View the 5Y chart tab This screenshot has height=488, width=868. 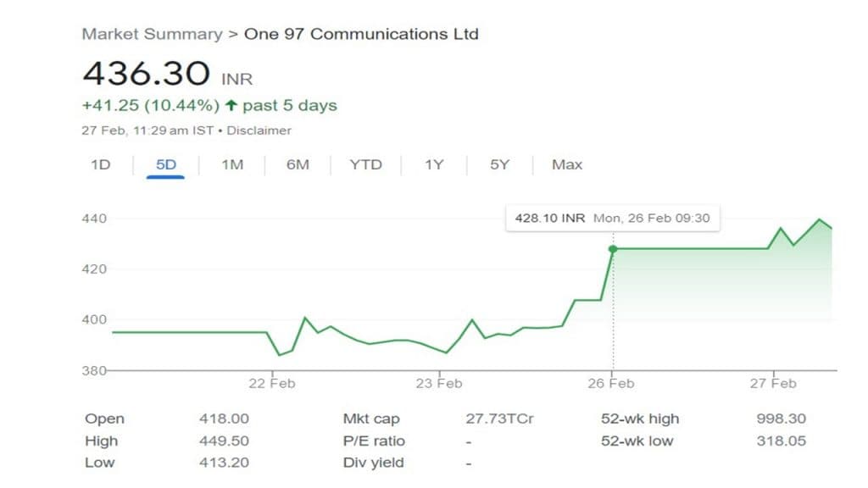coord(499,164)
